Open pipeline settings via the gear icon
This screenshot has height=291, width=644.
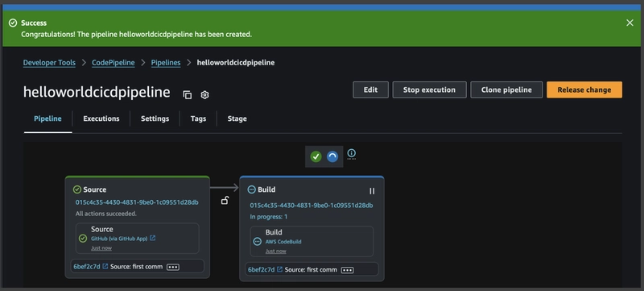(204, 95)
